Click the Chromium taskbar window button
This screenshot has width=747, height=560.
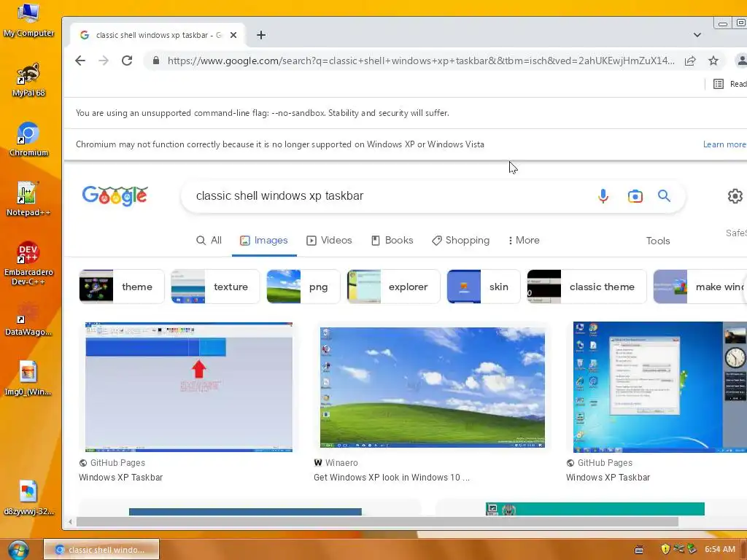click(x=101, y=550)
